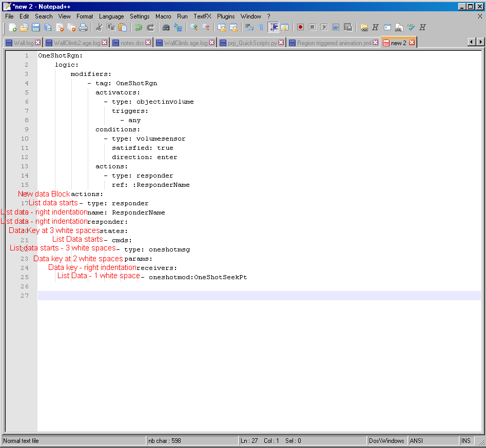Open the File menu

pyautogui.click(x=9, y=16)
